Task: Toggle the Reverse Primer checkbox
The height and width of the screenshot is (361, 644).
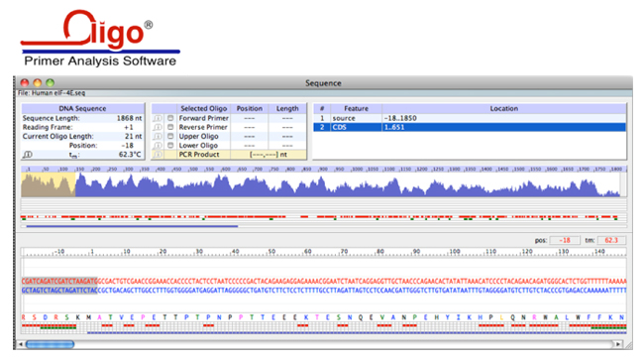Action: (170, 128)
